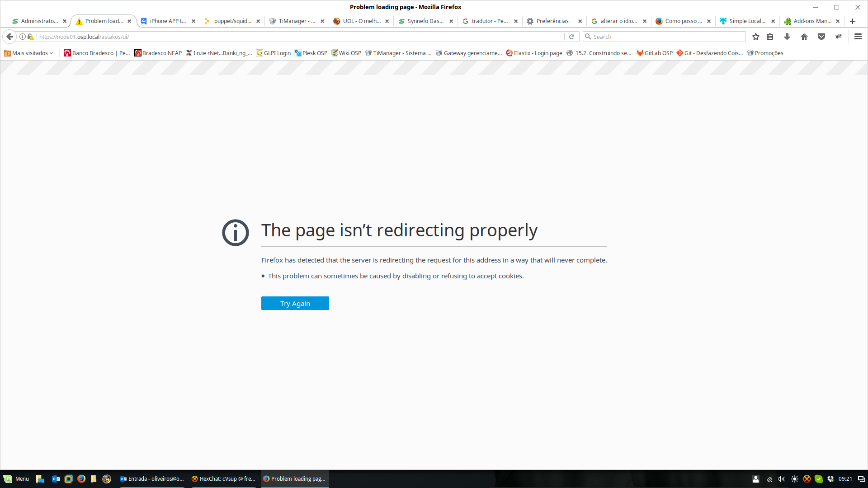Open site identity info icon

(22, 37)
